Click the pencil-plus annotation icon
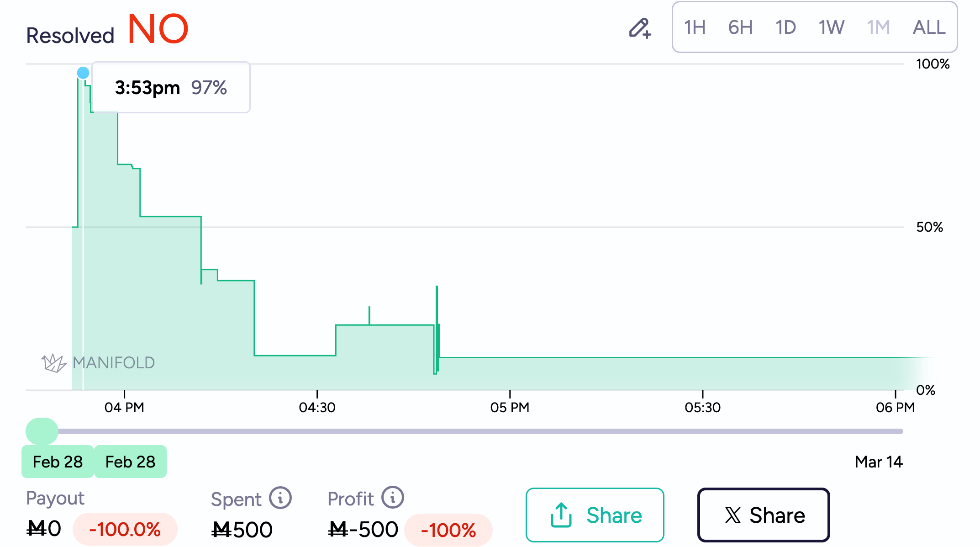980x547 pixels. tap(640, 28)
